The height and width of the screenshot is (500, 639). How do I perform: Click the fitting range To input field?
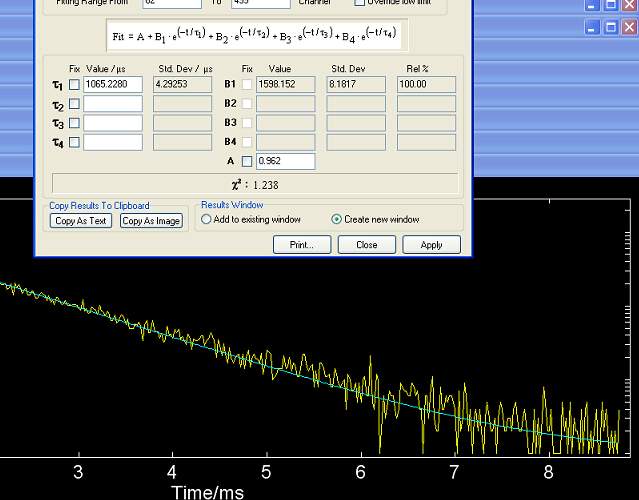tap(259, 3)
